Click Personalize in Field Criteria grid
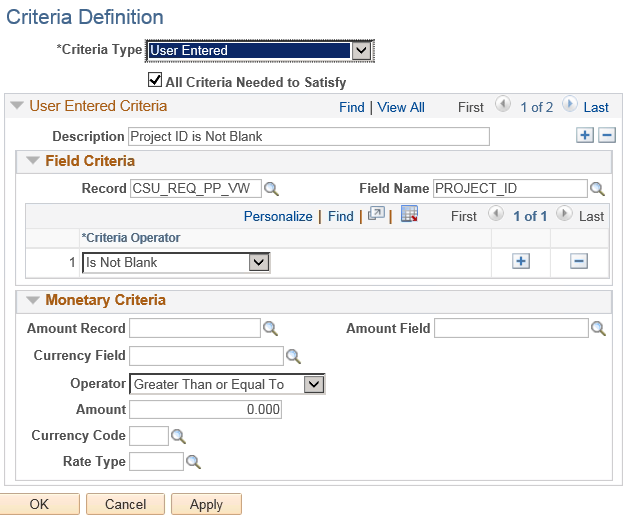The height and width of the screenshot is (521, 638). coord(278,217)
